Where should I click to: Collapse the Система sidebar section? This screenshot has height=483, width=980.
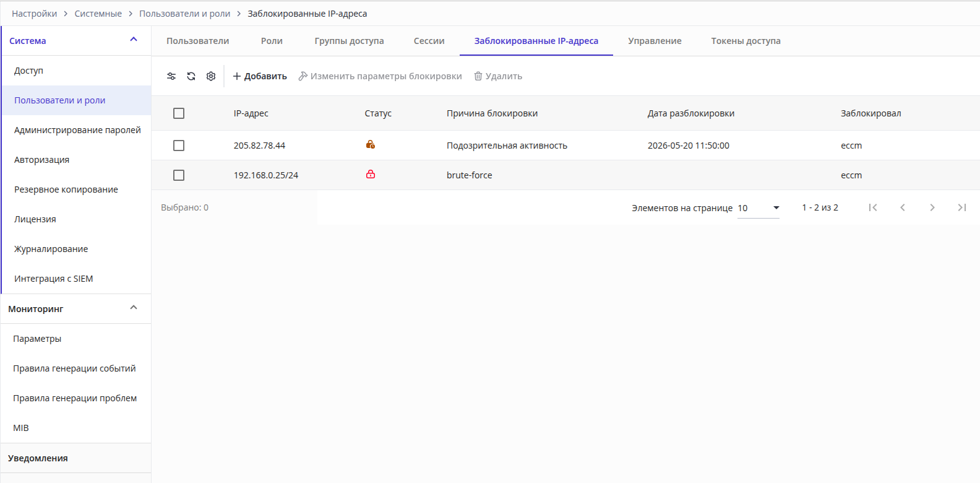coord(134,40)
